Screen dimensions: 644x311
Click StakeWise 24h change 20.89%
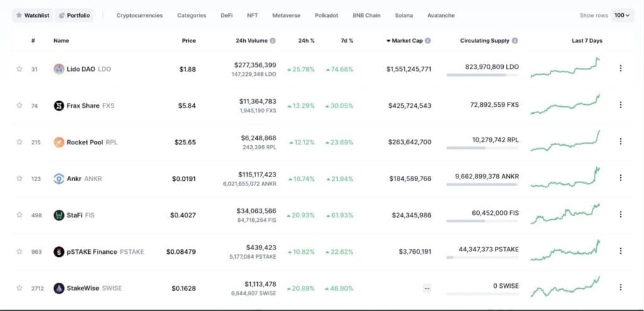(301, 288)
